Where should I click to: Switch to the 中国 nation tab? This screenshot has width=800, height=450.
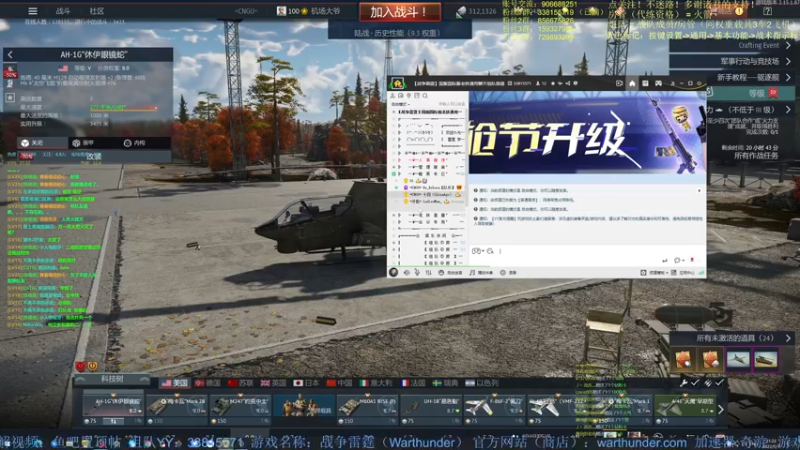click(339, 383)
